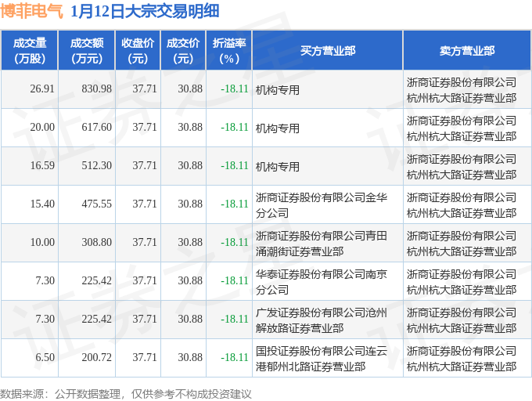The width and height of the screenshot is (532, 401).
Task: Click buyer 浙商证券青田涌潮街证券营业部
Action: pos(322,244)
